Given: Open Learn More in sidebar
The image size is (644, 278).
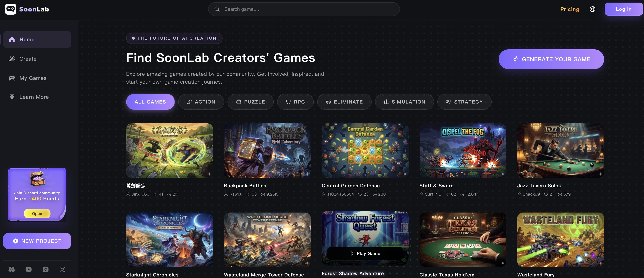Looking at the screenshot, I should (x=37, y=97).
